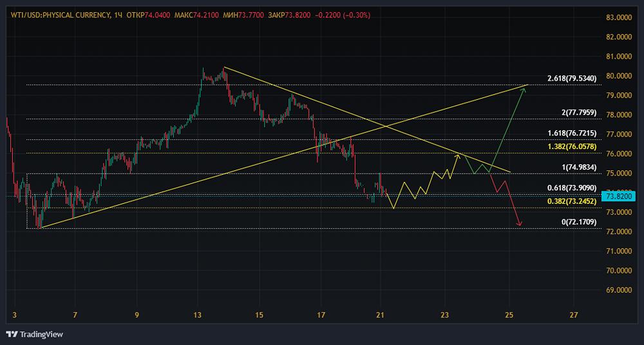Select the 1.618(76.7215) Fibonacci label
644x345 pixels.
(572, 133)
